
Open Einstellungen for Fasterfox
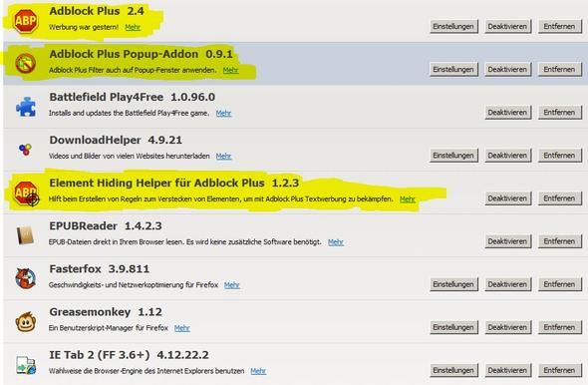click(x=453, y=284)
